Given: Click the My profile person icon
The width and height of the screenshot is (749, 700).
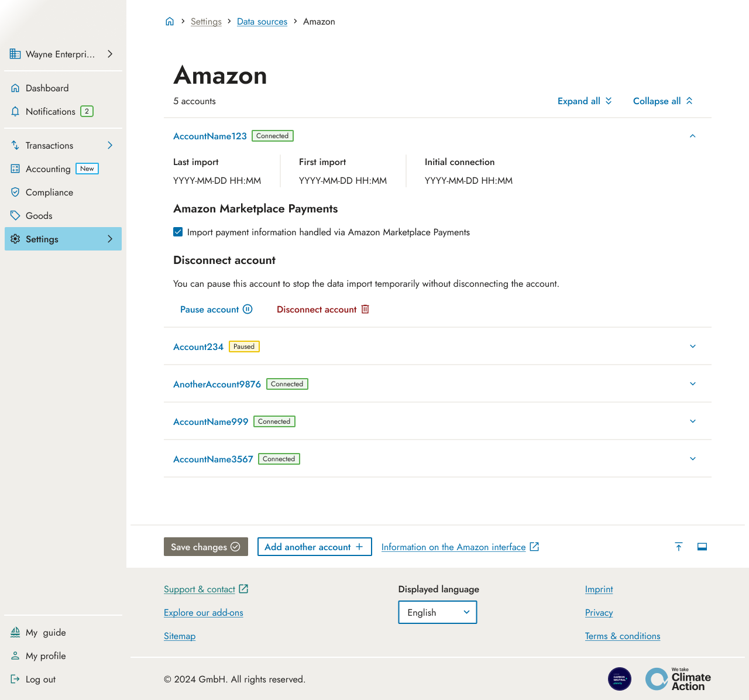Looking at the screenshot, I should tap(15, 656).
